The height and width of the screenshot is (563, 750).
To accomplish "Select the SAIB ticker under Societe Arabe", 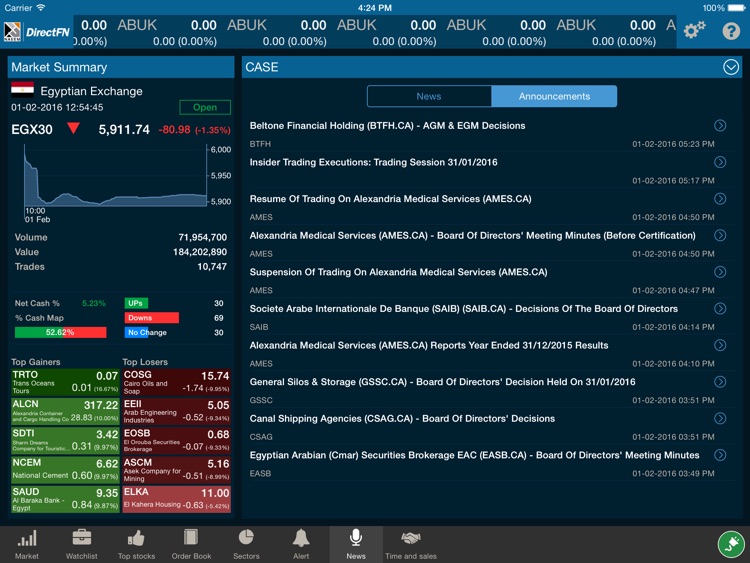I will tap(259, 327).
